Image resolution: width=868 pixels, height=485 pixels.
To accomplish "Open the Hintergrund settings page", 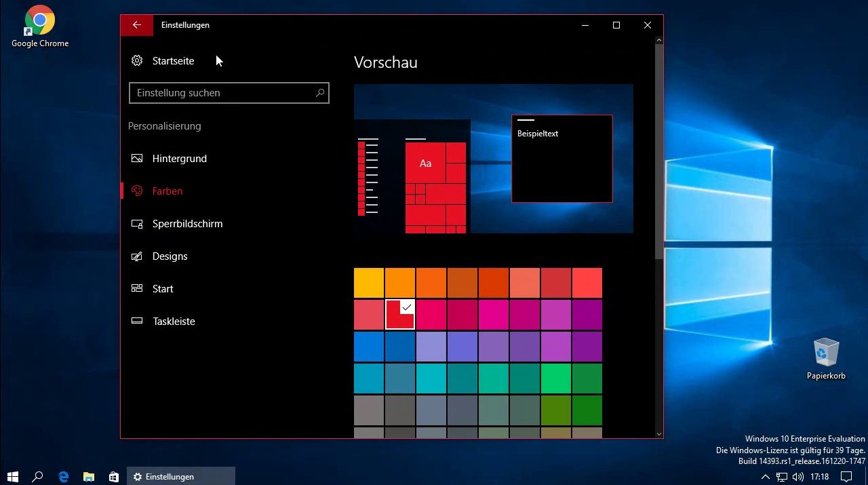I will [x=179, y=159].
